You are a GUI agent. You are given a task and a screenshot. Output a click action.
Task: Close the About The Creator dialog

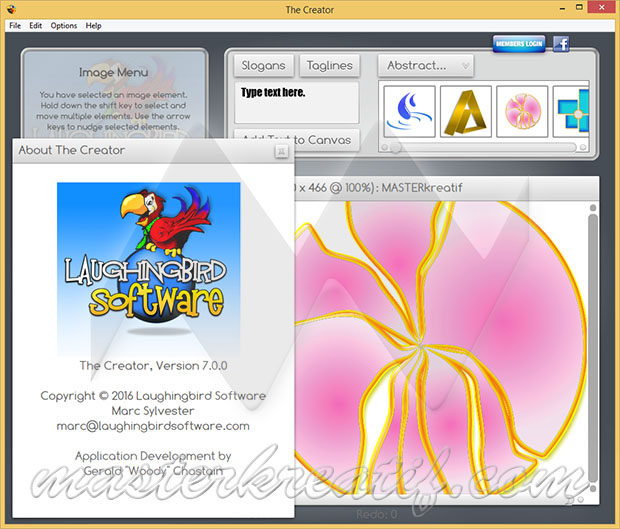[x=281, y=151]
